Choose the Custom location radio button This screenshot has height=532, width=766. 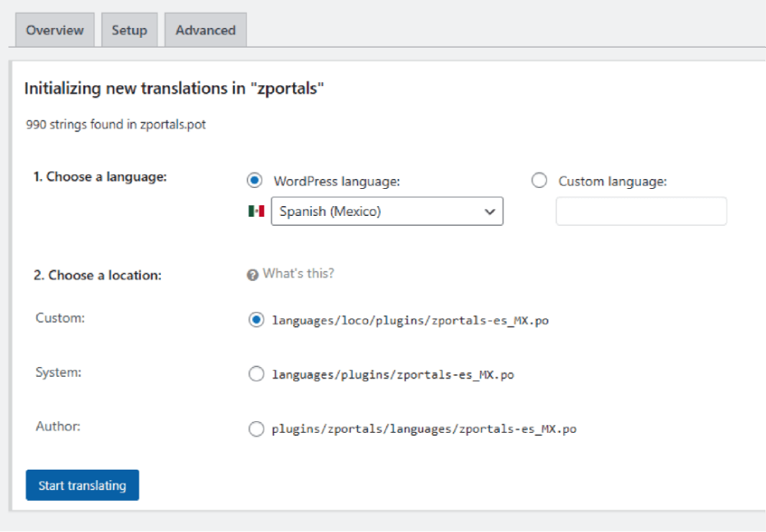[x=256, y=320]
